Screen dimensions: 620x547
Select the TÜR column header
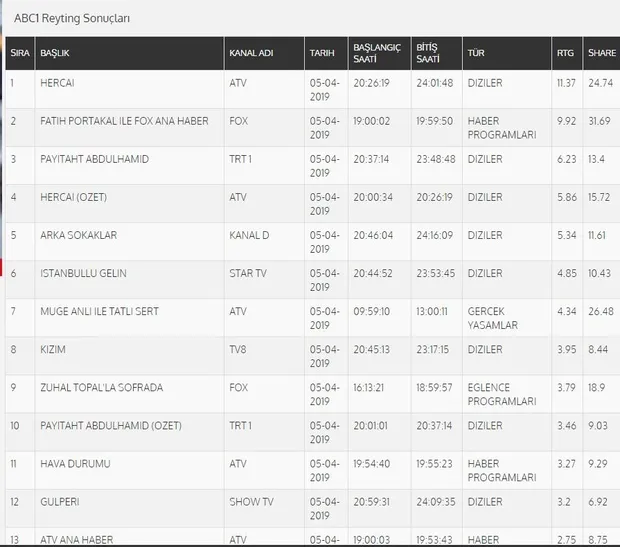point(476,51)
